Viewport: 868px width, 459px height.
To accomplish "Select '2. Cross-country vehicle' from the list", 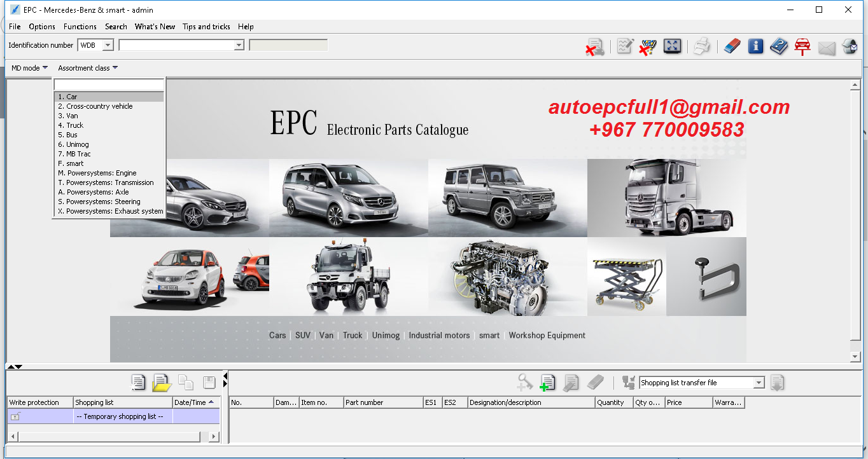I will click(x=109, y=106).
